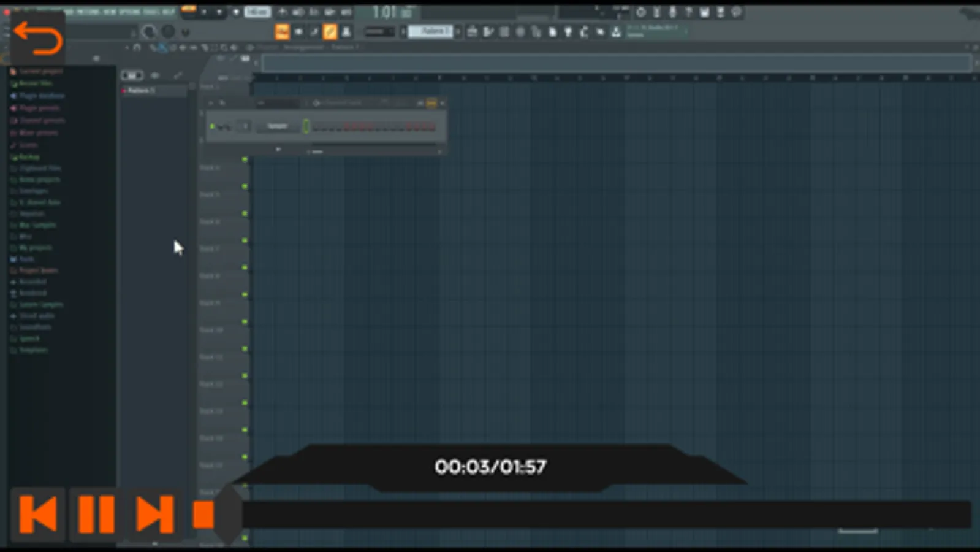Open the HELP menu in FL Studio

click(168, 12)
